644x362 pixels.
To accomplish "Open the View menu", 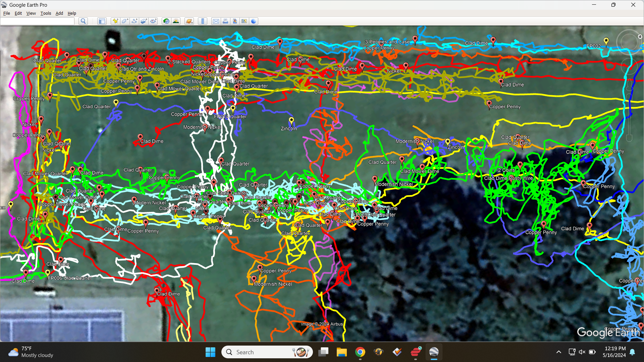I will coord(31,13).
